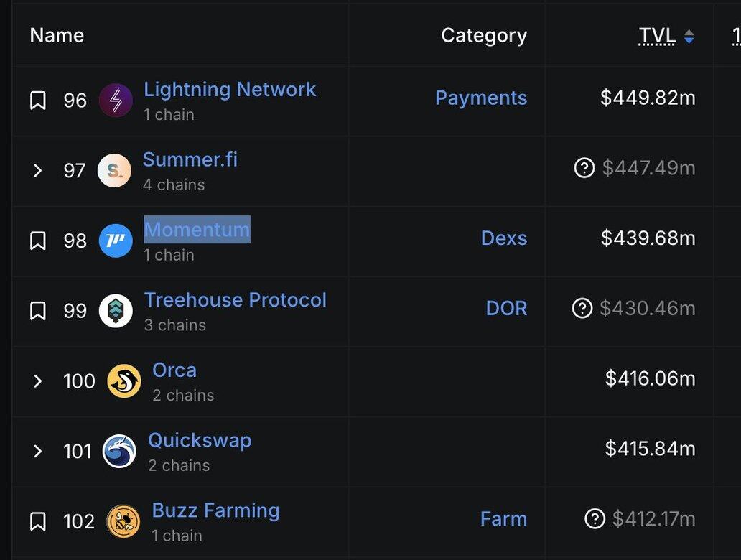Toggle bookmark for Momentum
The width and height of the screenshot is (741, 560).
click(38, 241)
